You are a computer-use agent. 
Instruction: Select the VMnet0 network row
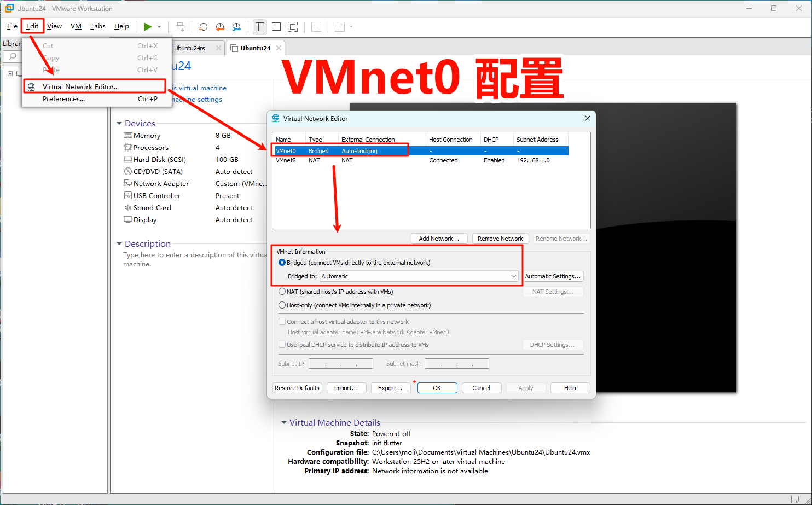[420, 151]
